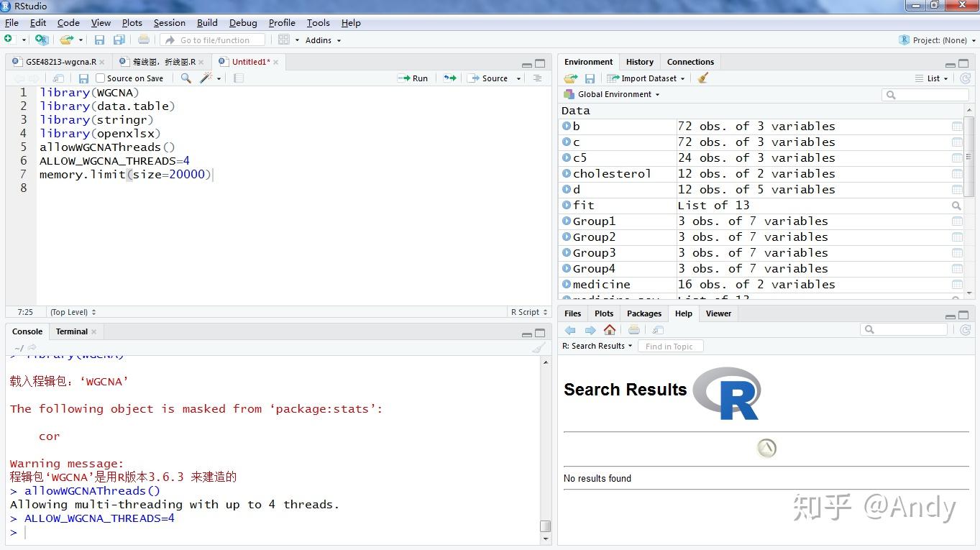Screen dimensions: 980x550
Task: Inspect the fit list with magnifier icon
Action: pyautogui.click(x=957, y=206)
